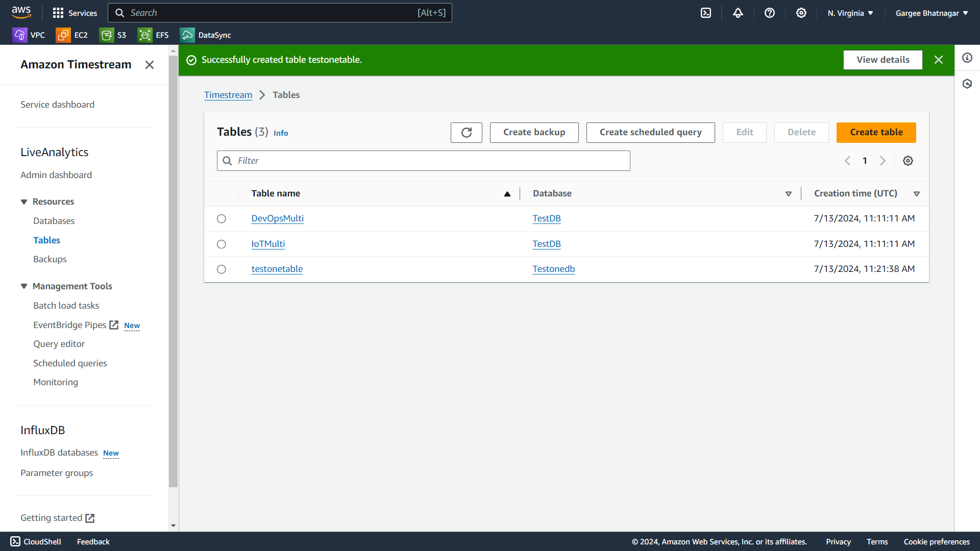This screenshot has width=980, height=551.
Task: Click the refresh tables icon button
Action: tap(466, 133)
